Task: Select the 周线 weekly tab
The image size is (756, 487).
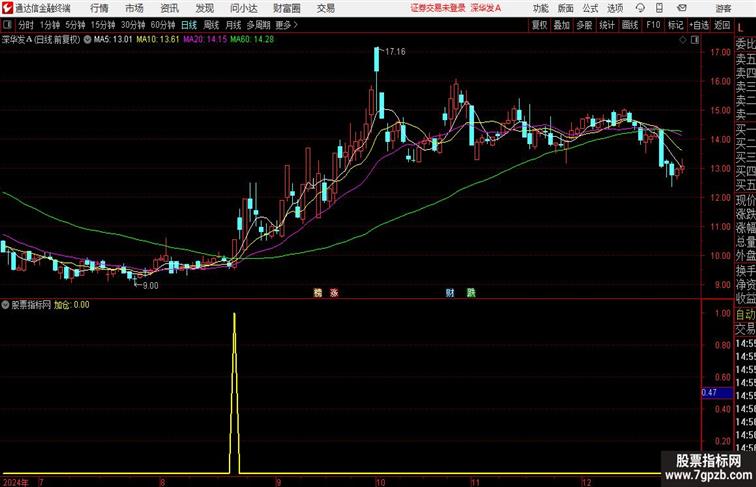Action: pyautogui.click(x=211, y=25)
